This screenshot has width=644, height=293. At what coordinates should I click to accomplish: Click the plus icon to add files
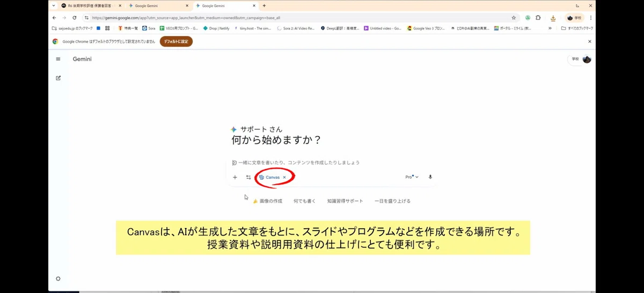point(235,177)
